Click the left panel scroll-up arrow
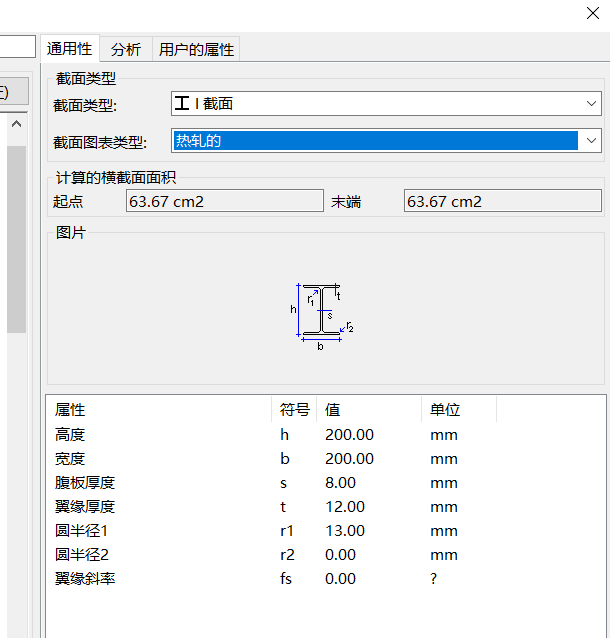610x638 pixels. coord(16,124)
